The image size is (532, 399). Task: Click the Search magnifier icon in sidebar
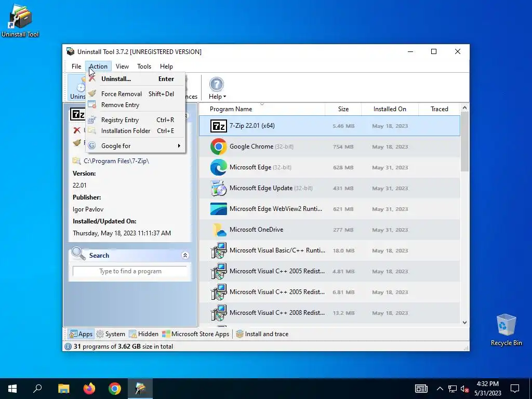[78, 254]
